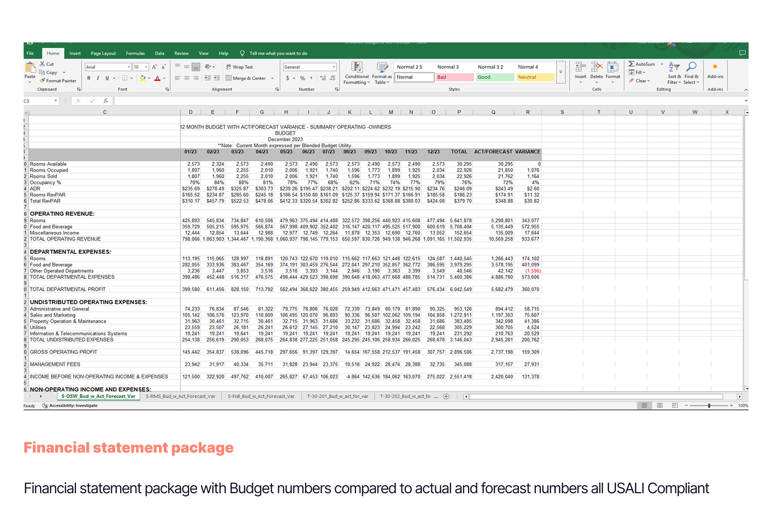Open the General number format dropdown

tap(334, 67)
